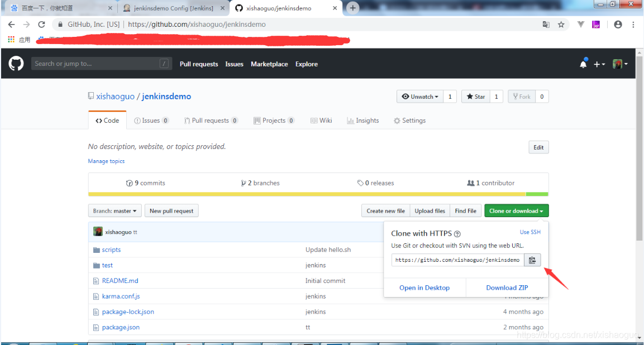This screenshot has width=644, height=345.
Task: Select the repository Pull requests tab
Action: click(x=211, y=121)
